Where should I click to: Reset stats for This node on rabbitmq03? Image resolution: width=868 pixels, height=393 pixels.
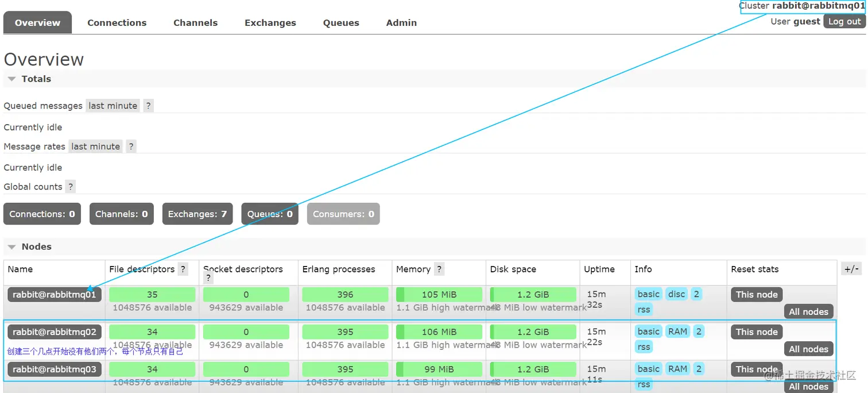pos(757,369)
